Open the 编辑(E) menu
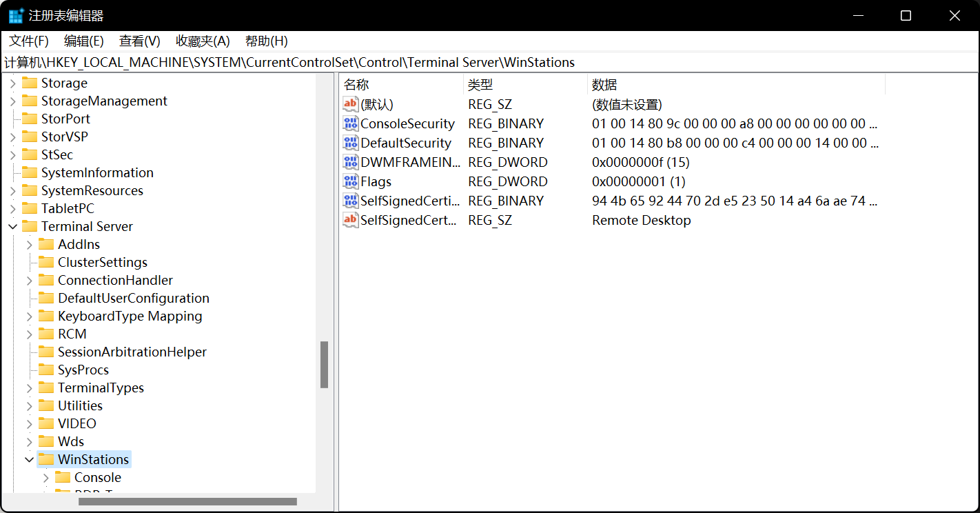Screen dimensions: 980x513 [84, 41]
